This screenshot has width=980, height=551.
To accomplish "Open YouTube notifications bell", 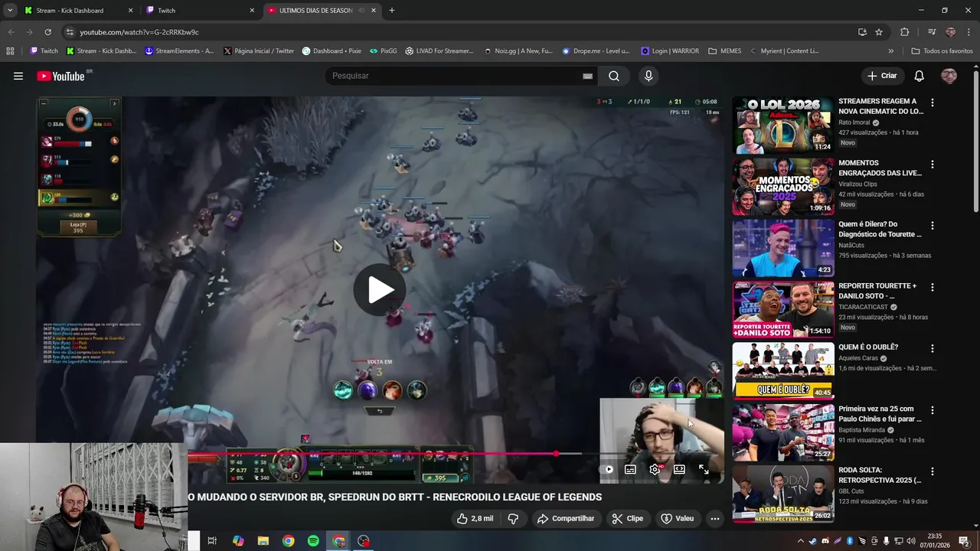I will (x=919, y=76).
